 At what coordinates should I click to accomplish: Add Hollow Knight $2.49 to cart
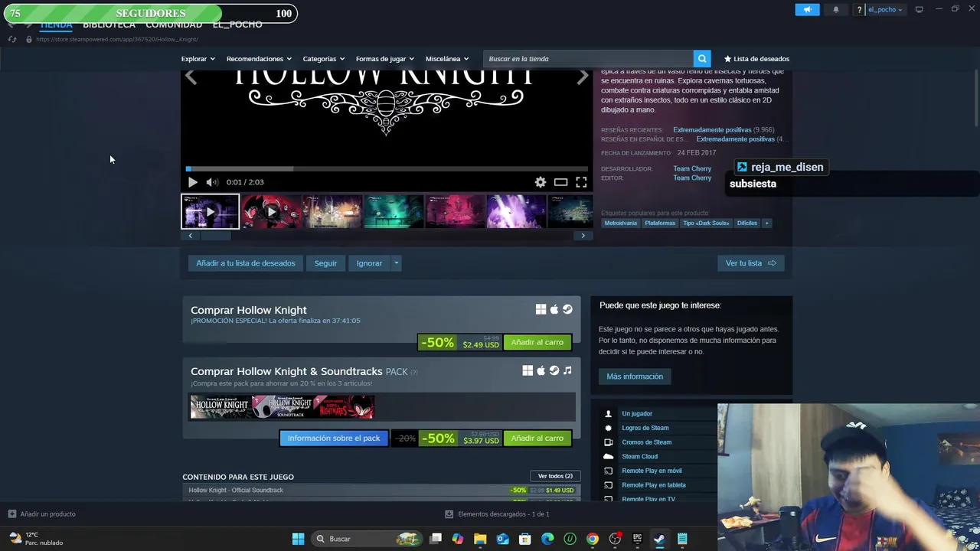537,342
